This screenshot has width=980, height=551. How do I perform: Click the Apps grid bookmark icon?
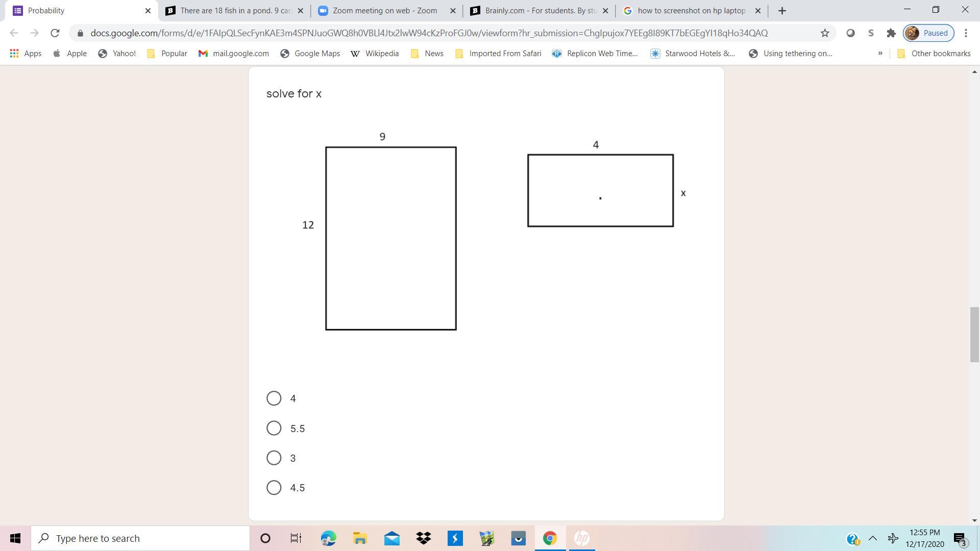[14, 53]
